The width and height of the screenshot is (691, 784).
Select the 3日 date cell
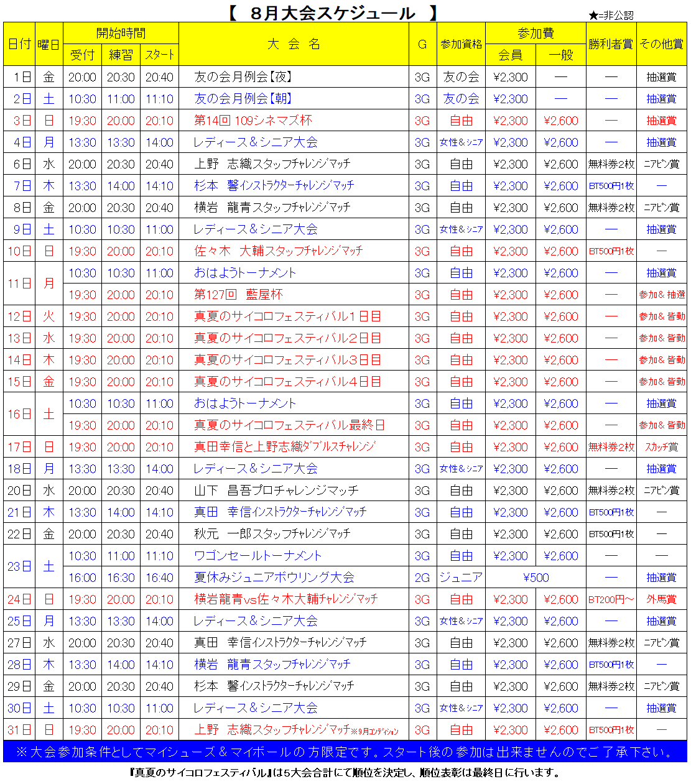click(x=19, y=121)
